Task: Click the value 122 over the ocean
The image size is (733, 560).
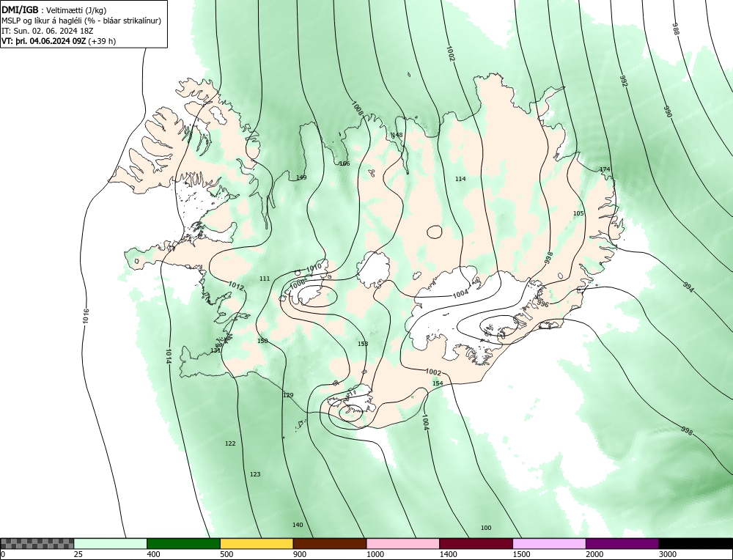Action: pos(230,443)
